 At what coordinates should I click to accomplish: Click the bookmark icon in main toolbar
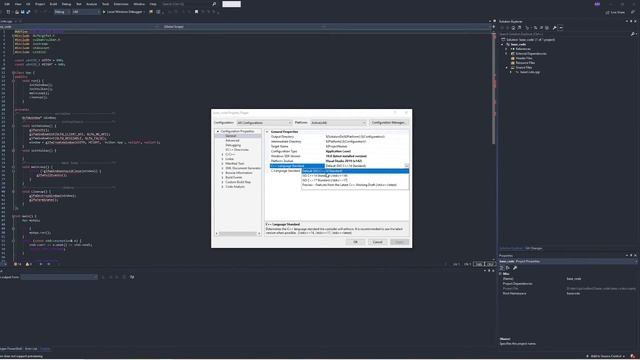[x=196, y=12]
